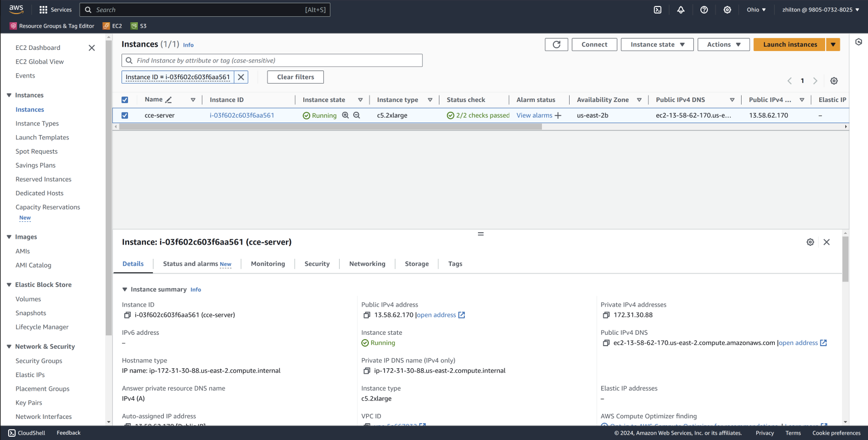Open CloudShell from top navigation bar icon
868x440 pixels.
(658, 10)
